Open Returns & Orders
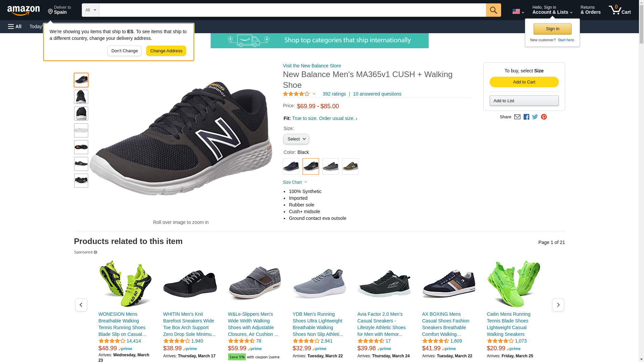The image size is (644, 362). [x=590, y=10]
